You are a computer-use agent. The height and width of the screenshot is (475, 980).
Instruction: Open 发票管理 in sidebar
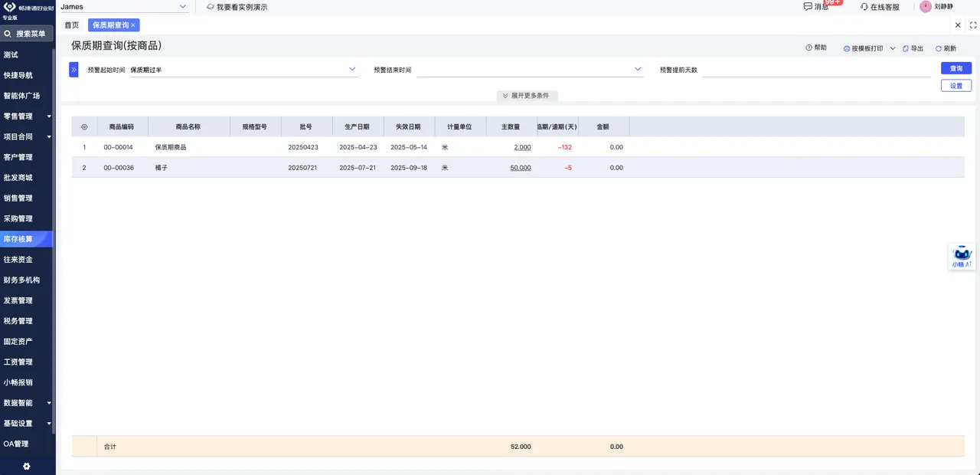click(18, 300)
